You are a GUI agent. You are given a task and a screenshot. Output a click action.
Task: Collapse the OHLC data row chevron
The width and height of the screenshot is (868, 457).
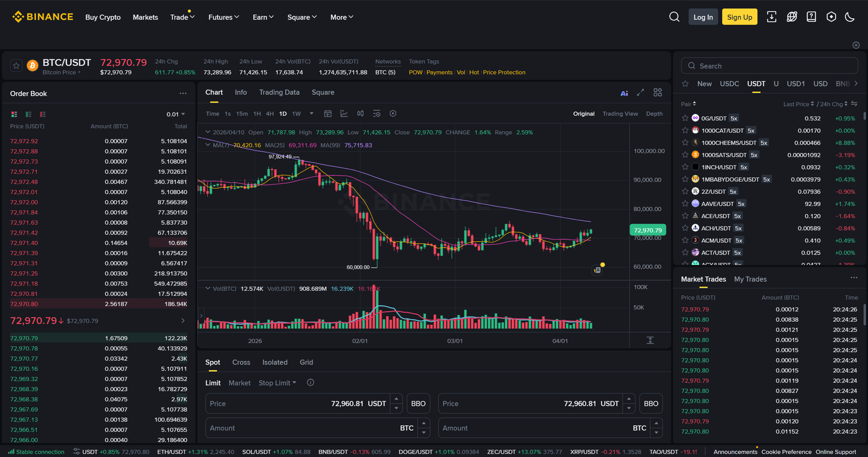(x=208, y=132)
